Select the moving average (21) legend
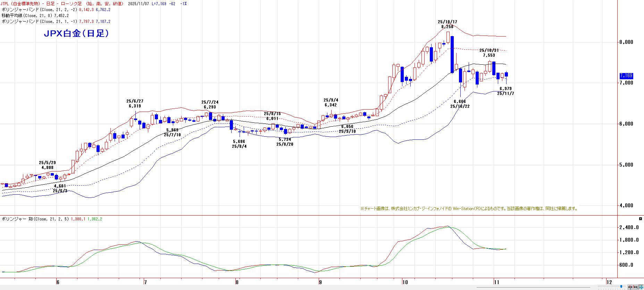Screen dimensions: 644x290 35,15
